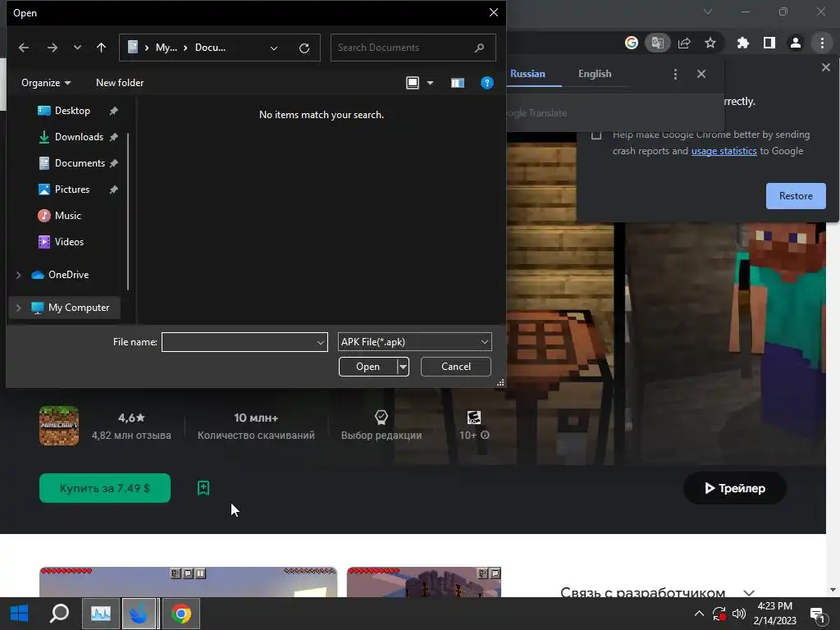Toggle Chrome side panel
This screenshot has height=630, width=840.
[x=769, y=43]
